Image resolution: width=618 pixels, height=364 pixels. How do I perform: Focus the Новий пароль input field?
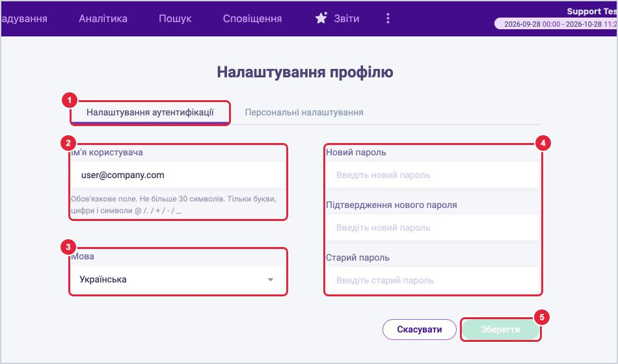point(432,175)
